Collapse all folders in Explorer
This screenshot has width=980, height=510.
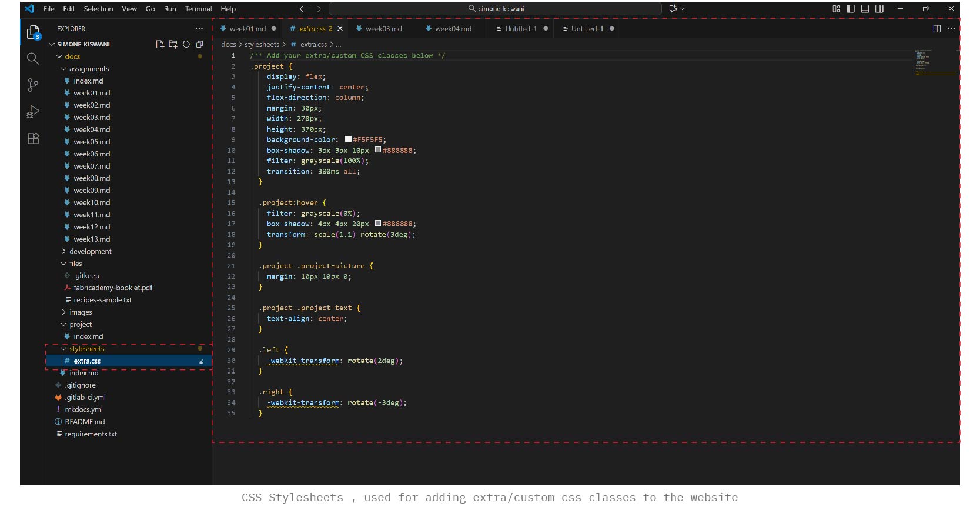tap(199, 44)
